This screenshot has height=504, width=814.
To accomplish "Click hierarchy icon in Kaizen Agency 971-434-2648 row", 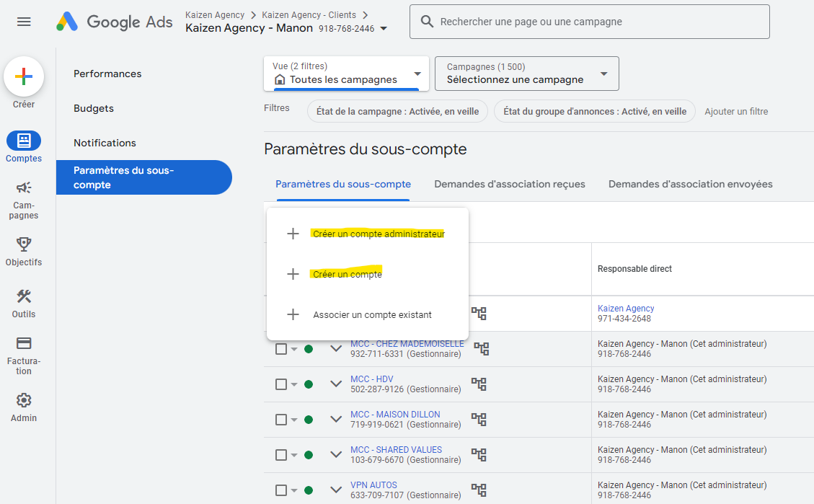I will (479, 313).
